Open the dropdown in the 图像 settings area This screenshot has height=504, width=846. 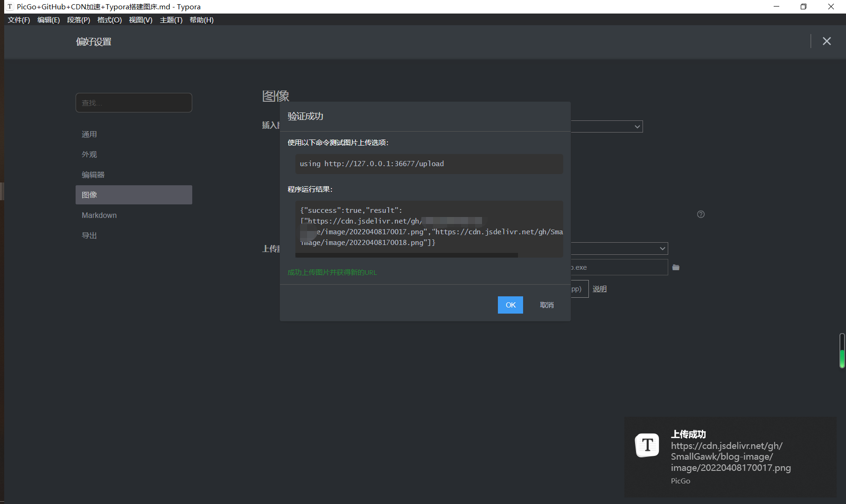pos(607,126)
